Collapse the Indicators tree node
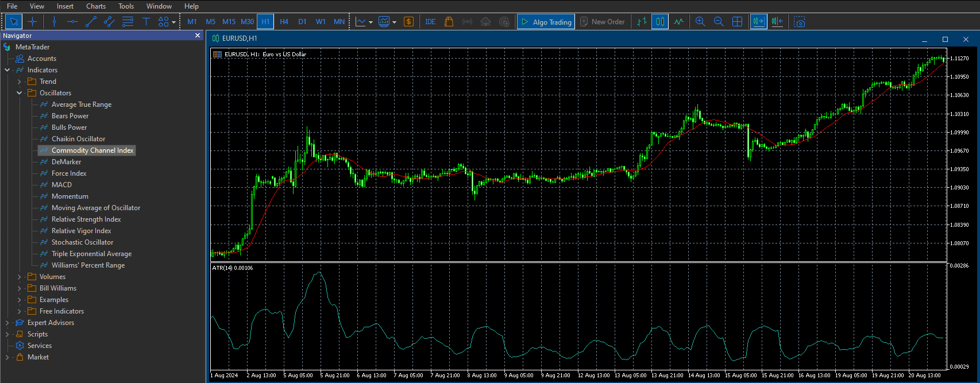 pyautogui.click(x=7, y=70)
